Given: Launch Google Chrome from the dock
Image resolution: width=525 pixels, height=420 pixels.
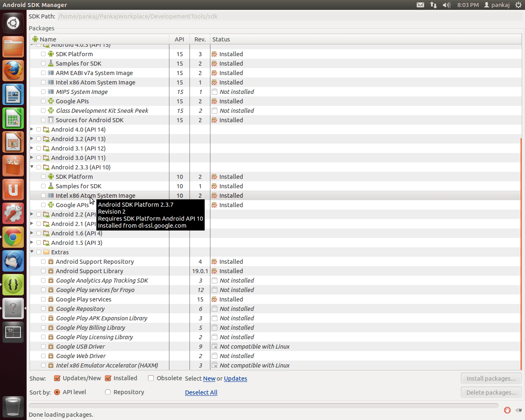Looking at the screenshot, I should (13, 237).
